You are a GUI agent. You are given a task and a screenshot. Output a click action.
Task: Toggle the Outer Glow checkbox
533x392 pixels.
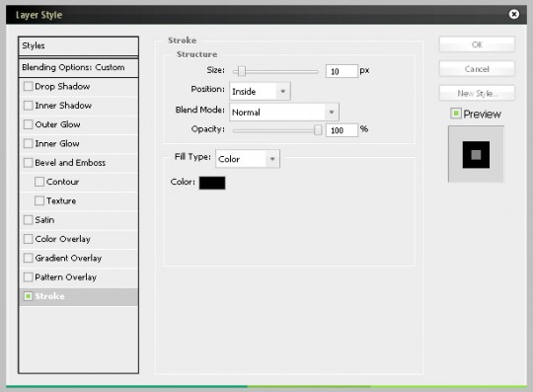(28, 124)
